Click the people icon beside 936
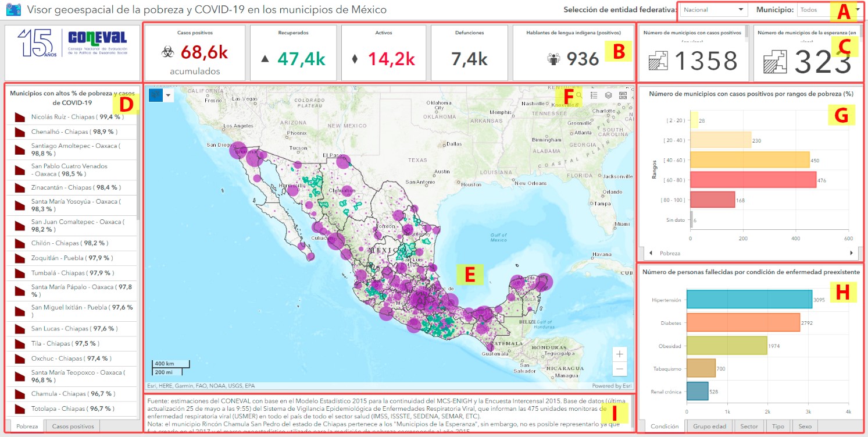 (553, 58)
